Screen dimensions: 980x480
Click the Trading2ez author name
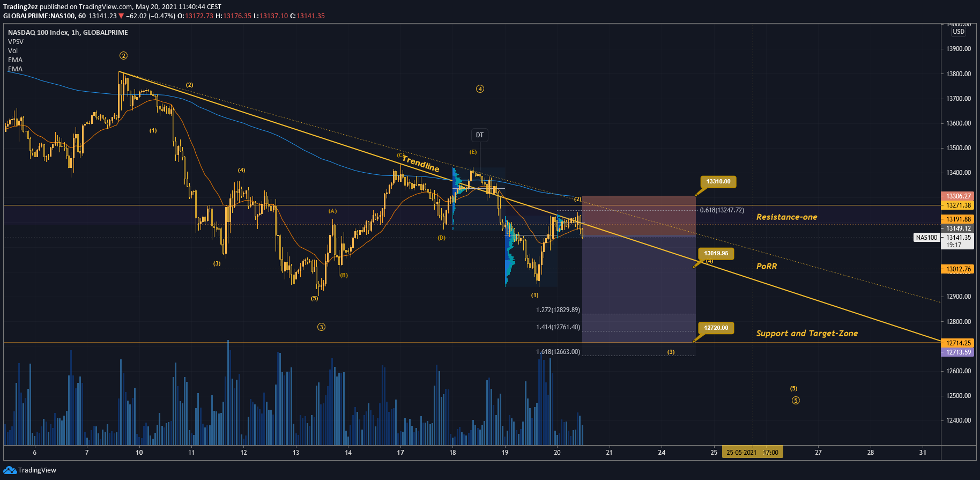click(20, 7)
